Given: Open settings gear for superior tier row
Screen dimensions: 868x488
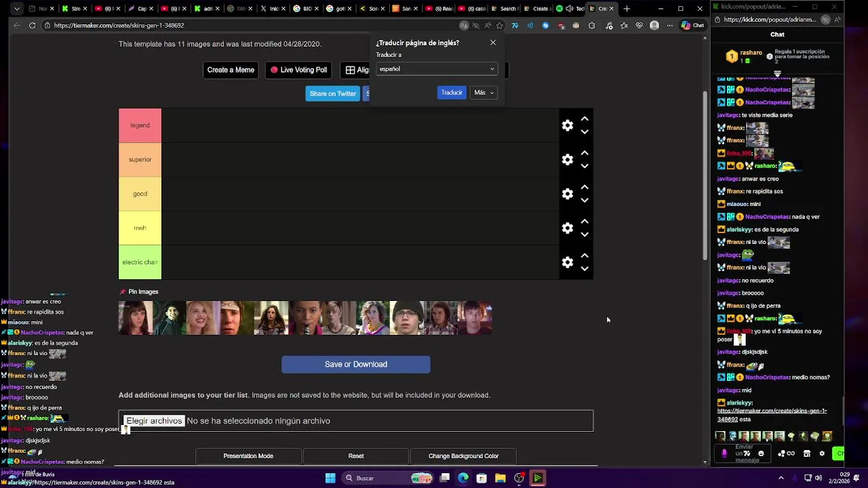Looking at the screenshot, I should pyautogui.click(x=568, y=160).
